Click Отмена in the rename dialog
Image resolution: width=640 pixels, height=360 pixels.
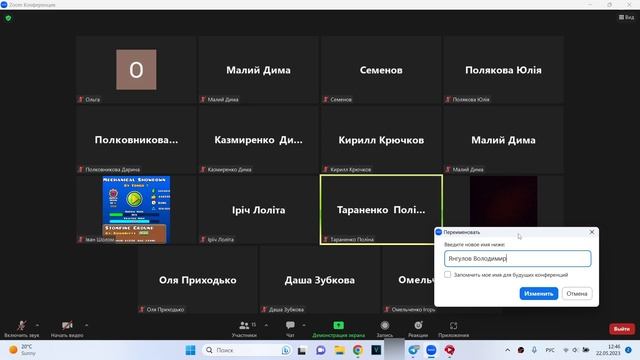click(x=577, y=293)
